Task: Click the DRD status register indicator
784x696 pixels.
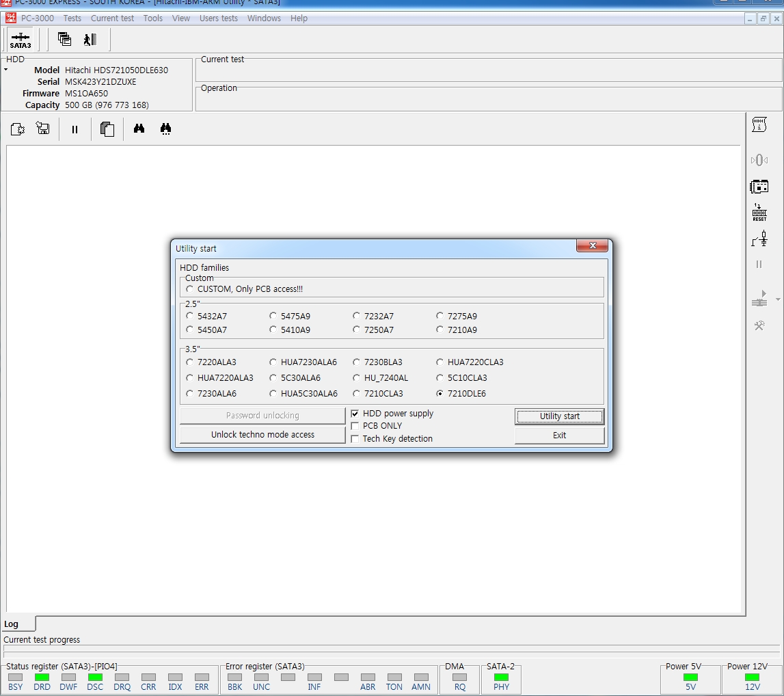Action: pyautogui.click(x=42, y=677)
